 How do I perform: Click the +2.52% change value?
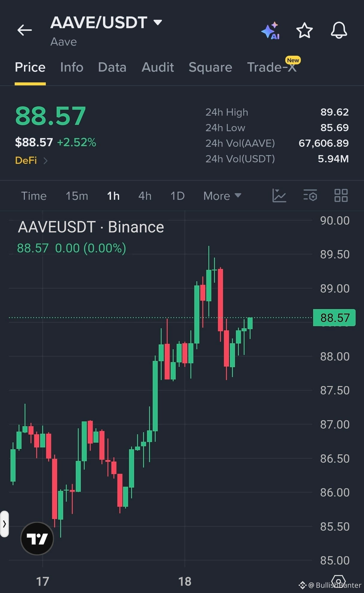coord(77,142)
